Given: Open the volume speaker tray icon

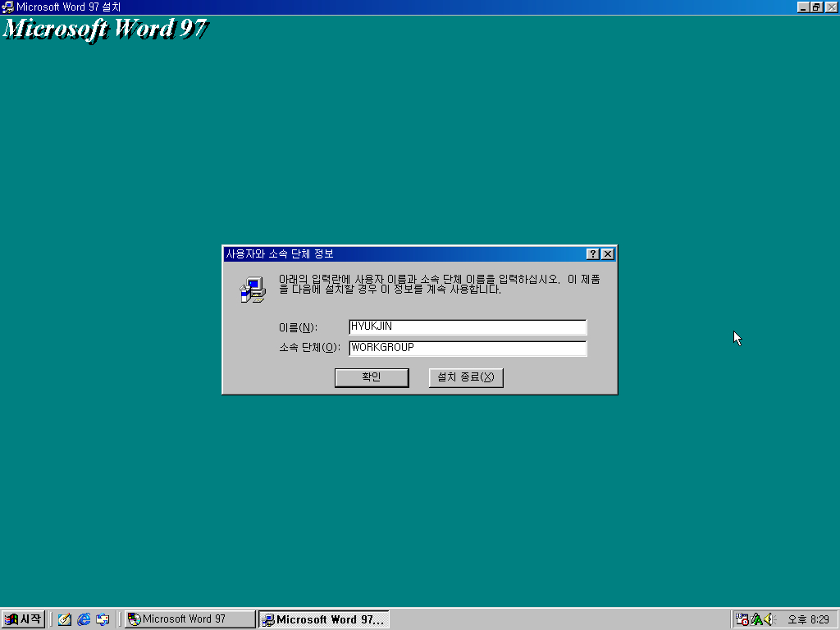Looking at the screenshot, I should coord(769,619).
